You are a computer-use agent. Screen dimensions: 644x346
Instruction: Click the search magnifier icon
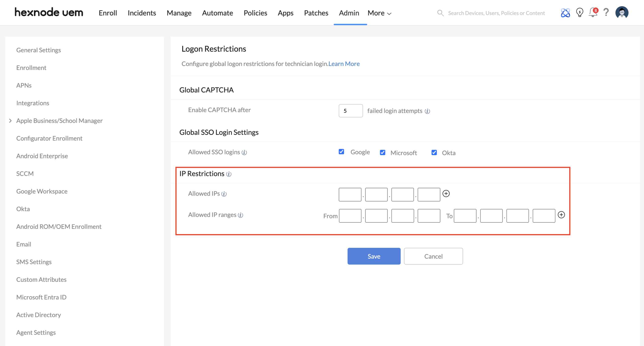(440, 13)
